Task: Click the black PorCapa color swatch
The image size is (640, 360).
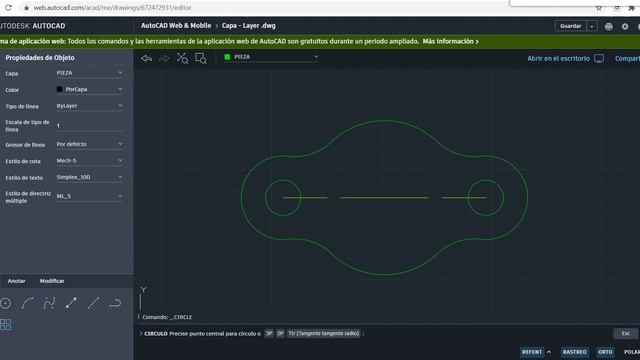Action: tap(60, 89)
